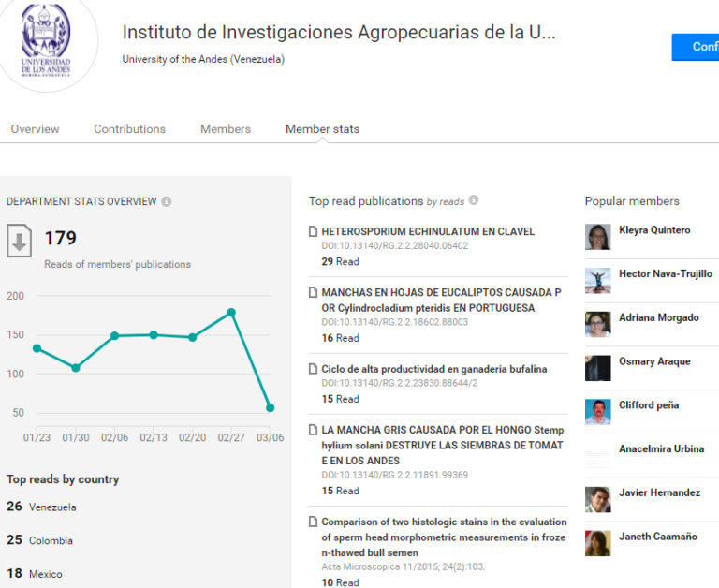The height and width of the screenshot is (588, 719).
Task: Click the document icon for Comparison of two histologic stains
Action: point(314,522)
